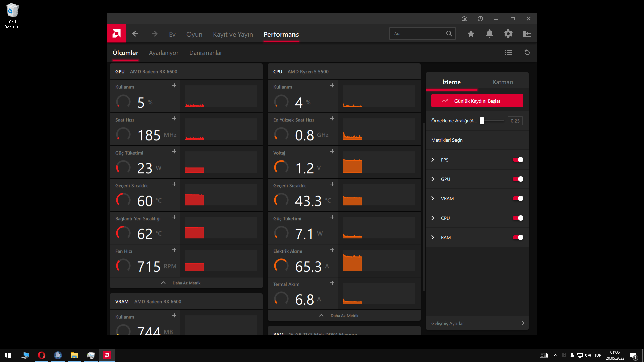Expand the GPU metrics section chevron
This screenshot has width=644, height=362.
point(433,179)
